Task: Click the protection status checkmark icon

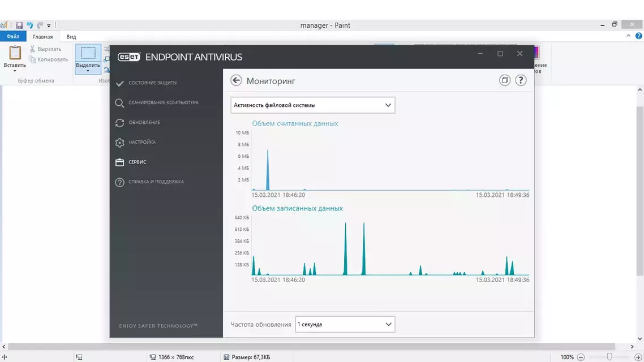Action: click(x=119, y=83)
